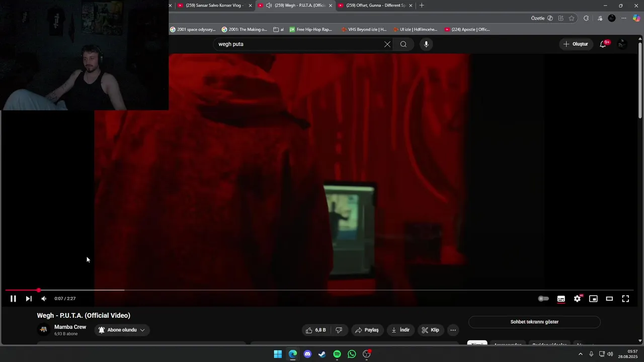
Task: Start voice search with microphone
Action: pos(426,44)
